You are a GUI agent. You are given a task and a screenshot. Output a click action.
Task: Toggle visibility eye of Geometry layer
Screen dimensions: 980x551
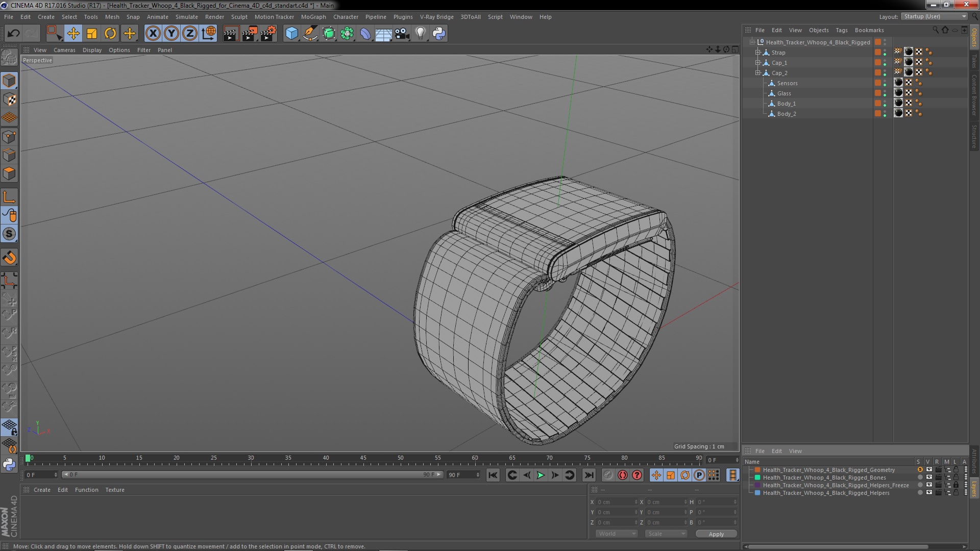[x=929, y=470]
